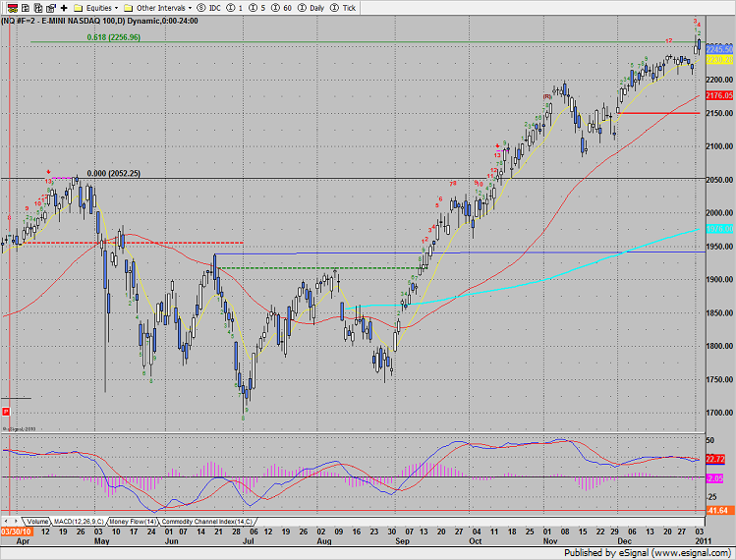
Task: Open the Money Flow(14) tab
Action: click(x=133, y=522)
